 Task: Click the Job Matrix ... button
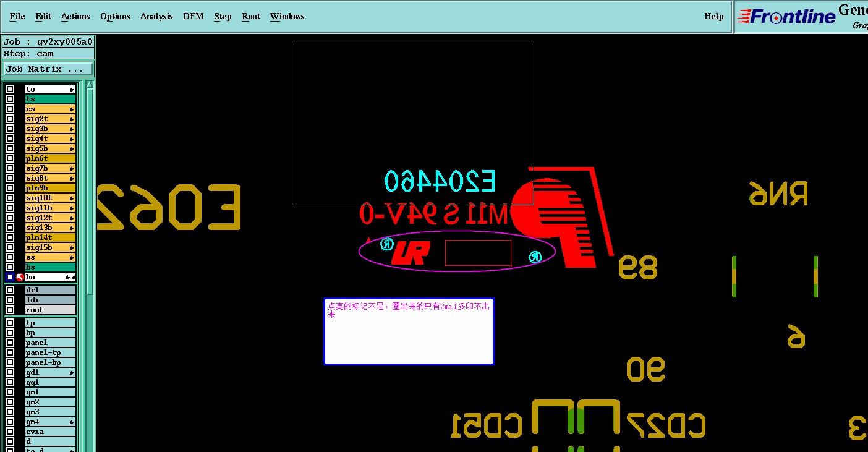click(48, 69)
